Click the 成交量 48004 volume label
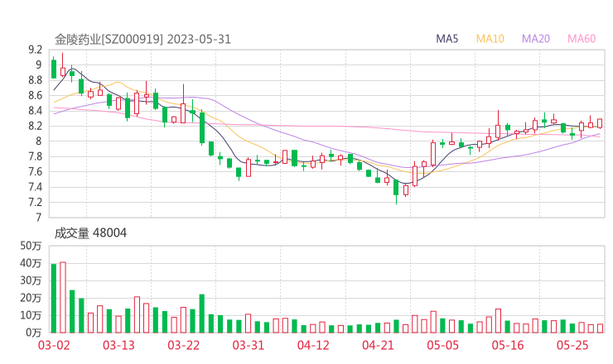Image resolution: width=613 pixels, height=364 pixels. click(90, 233)
